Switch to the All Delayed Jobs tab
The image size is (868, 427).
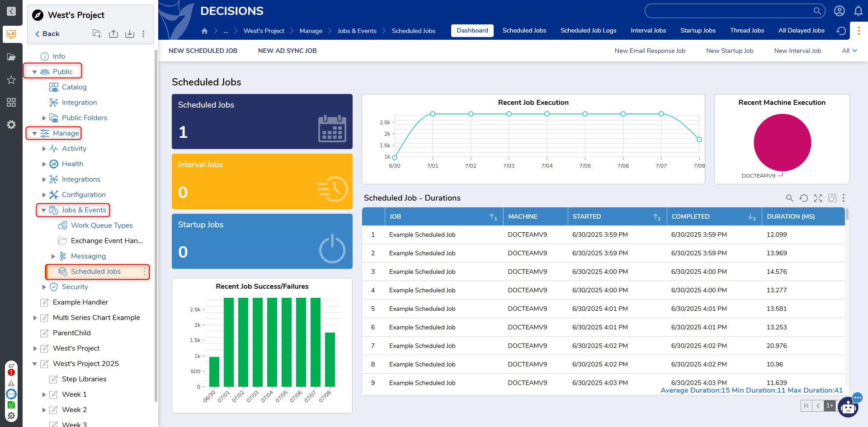pyautogui.click(x=802, y=30)
